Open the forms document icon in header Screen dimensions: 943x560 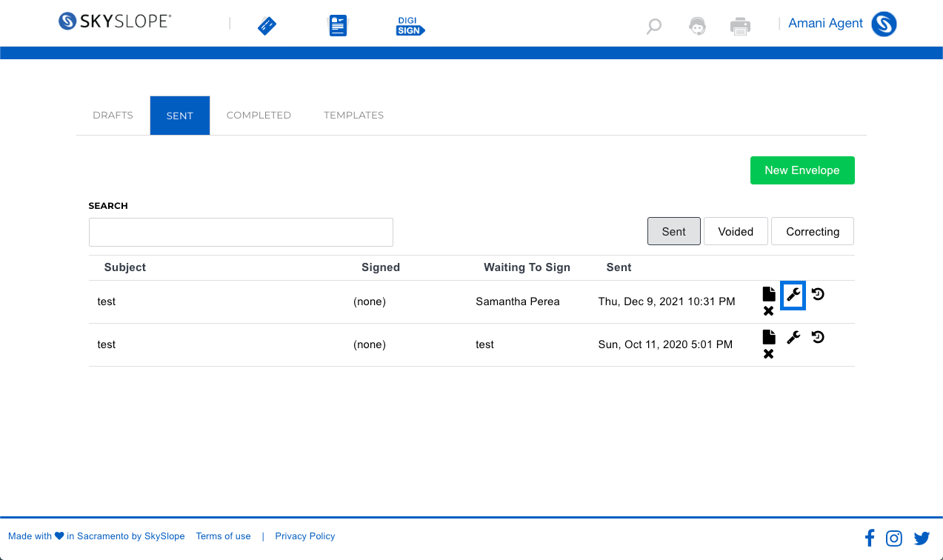click(338, 26)
